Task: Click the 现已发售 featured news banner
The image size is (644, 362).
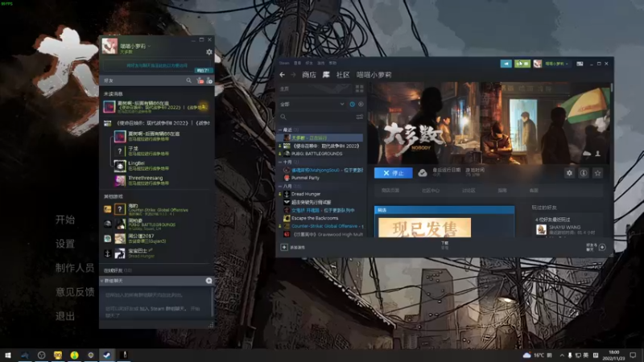Action: coord(424,228)
